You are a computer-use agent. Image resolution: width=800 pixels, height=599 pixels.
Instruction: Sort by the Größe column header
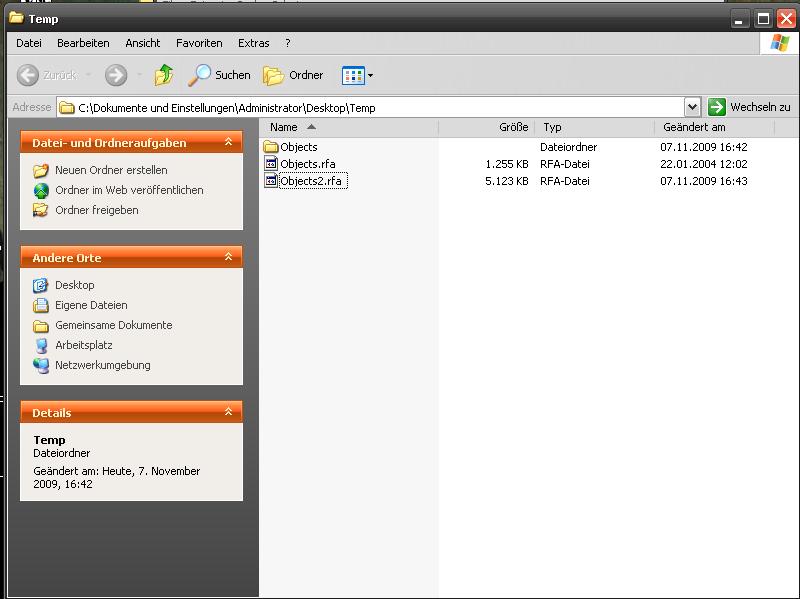(x=486, y=127)
